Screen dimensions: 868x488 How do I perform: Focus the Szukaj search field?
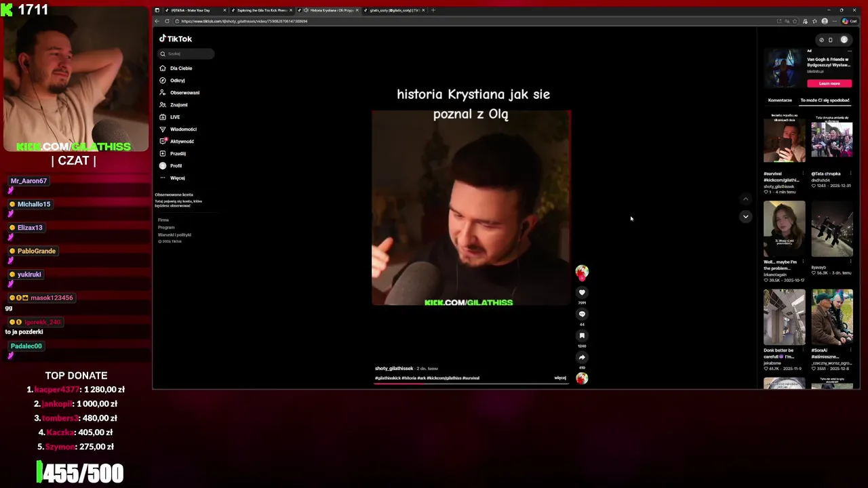tap(186, 54)
